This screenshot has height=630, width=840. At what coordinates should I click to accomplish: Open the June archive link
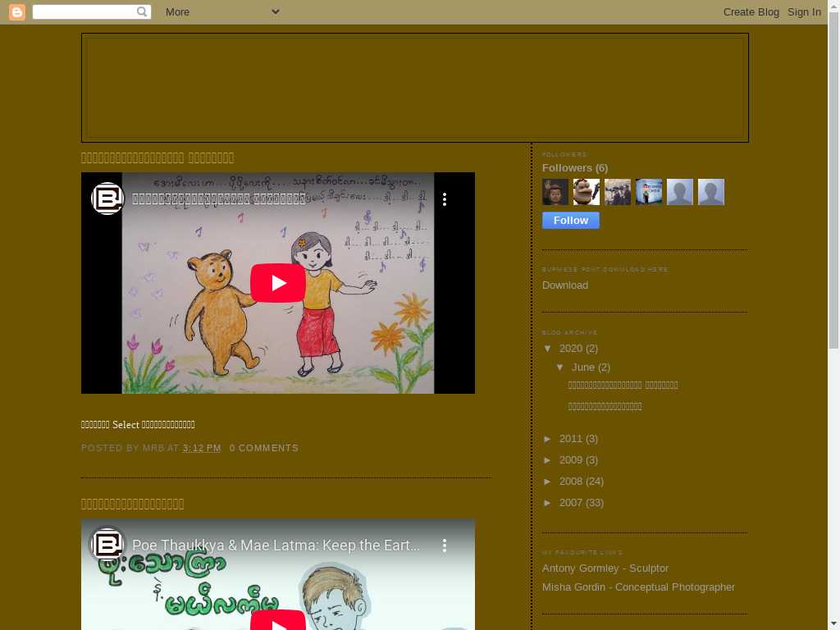(x=583, y=367)
